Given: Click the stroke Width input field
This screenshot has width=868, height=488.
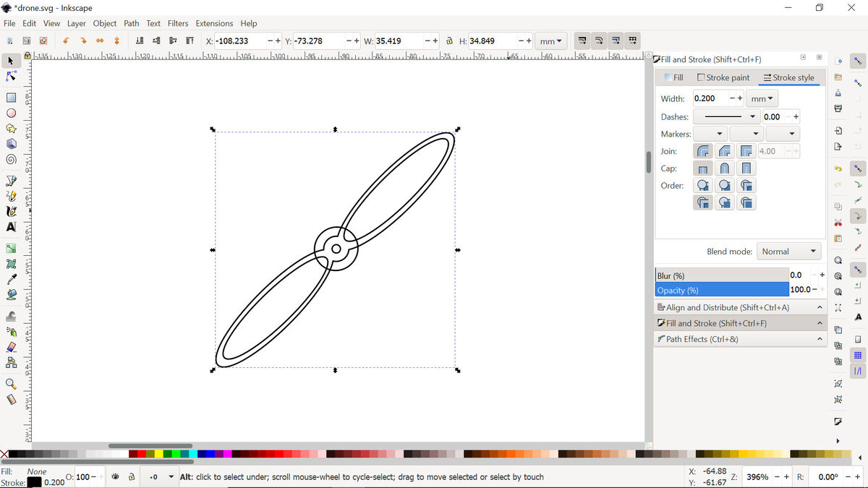Looking at the screenshot, I should (710, 98).
